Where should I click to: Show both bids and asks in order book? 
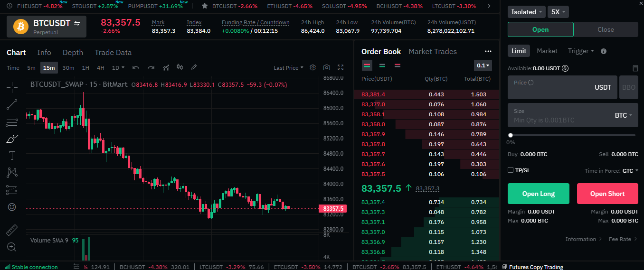coord(367,65)
